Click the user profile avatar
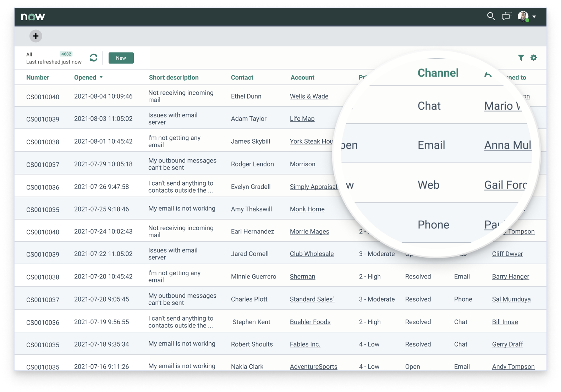Image resolution: width=561 pixels, height=392 pixels. tap(523, 16)
